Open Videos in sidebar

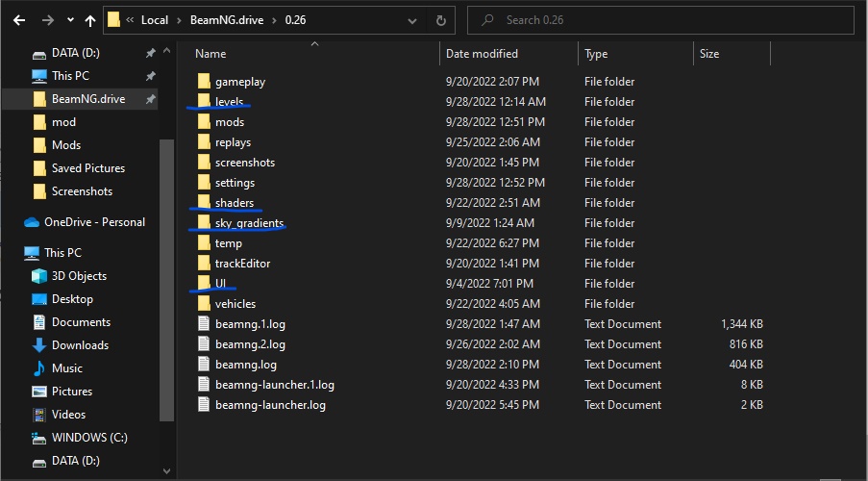point(68,415)
